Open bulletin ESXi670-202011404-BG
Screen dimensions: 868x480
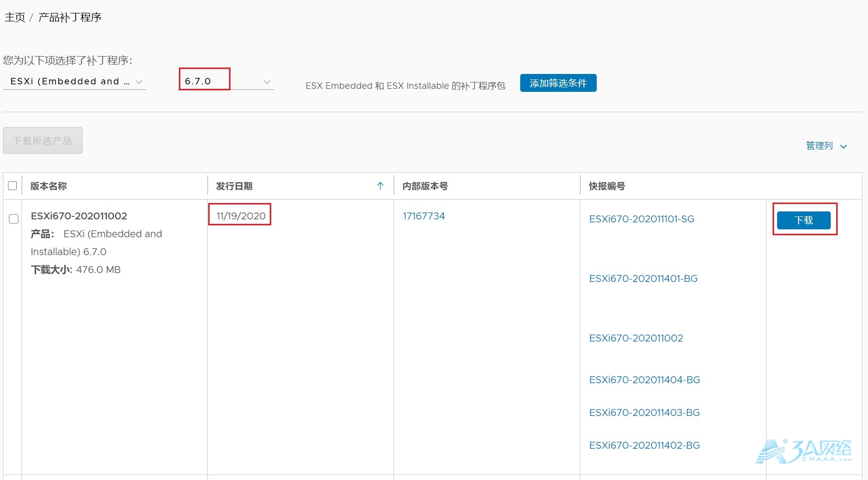pyautogui.click(x=644, y=380)
